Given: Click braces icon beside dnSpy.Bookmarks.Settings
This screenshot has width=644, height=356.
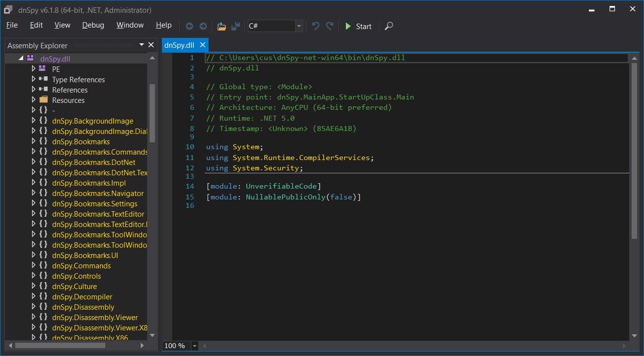Looking at the screenshot, I should (43, 203).
